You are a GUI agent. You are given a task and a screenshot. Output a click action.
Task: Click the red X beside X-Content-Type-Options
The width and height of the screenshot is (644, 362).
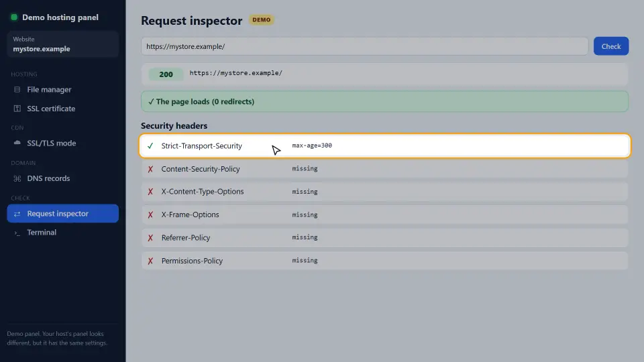click(150, 192)
